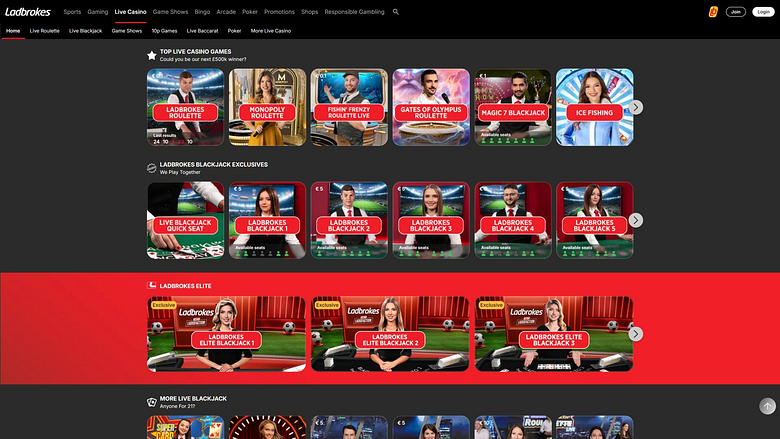Open the Promotions page
780x439 pixels.
click(x=279, y=12)
